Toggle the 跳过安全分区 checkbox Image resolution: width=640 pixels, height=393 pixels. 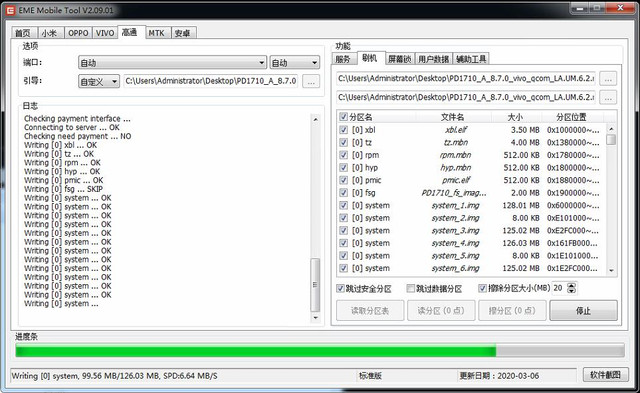coord(340,289)
